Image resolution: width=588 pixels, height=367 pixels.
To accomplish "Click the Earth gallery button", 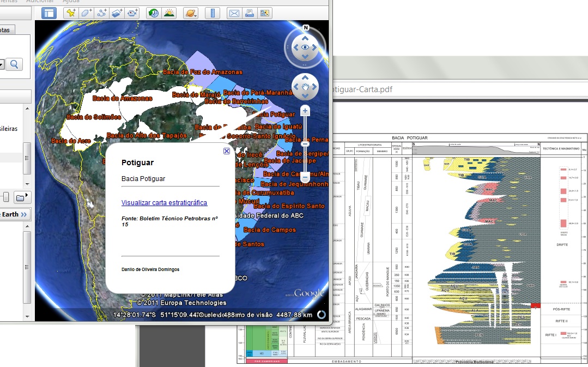I will tap(14, 215).
